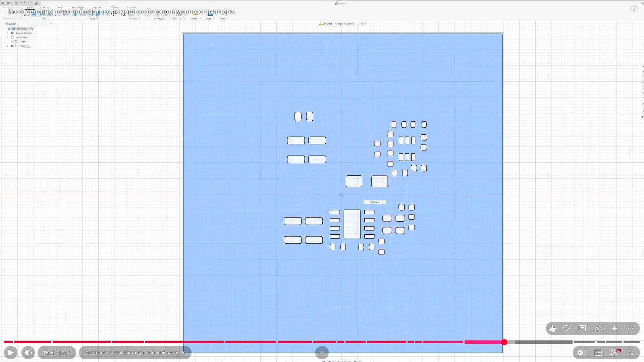Click the Fusion home icon
Screen dimensions: 644x362
tap(36, 3)
